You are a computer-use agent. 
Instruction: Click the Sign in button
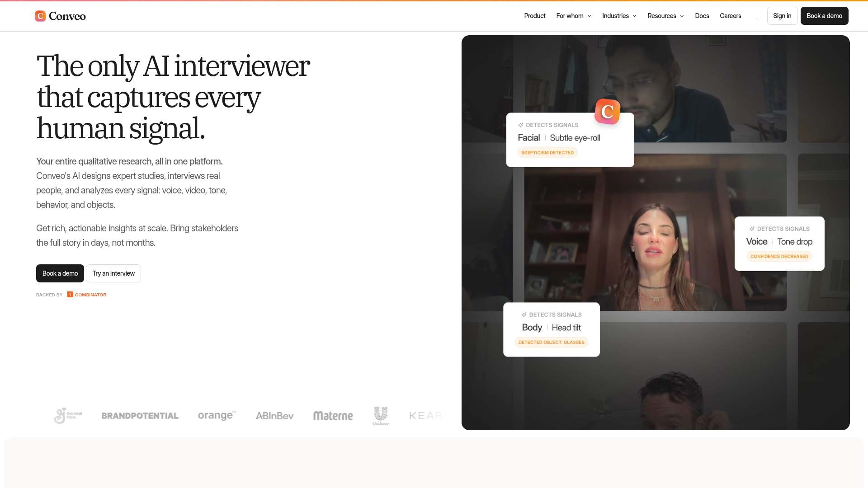(782, 16)
